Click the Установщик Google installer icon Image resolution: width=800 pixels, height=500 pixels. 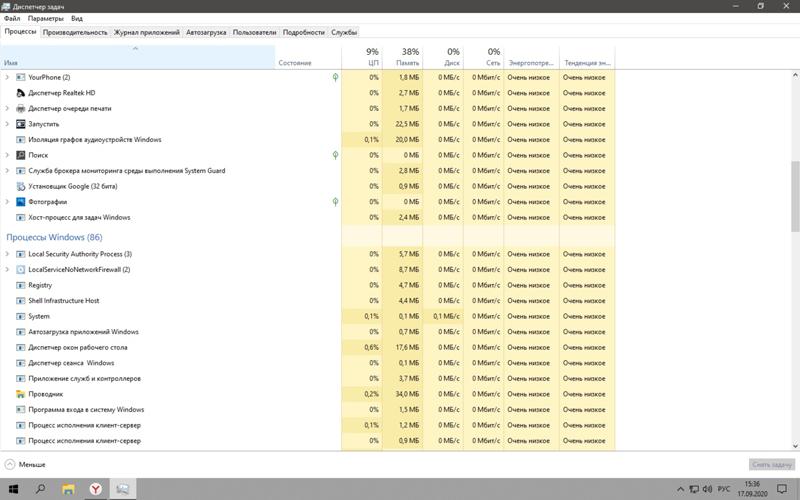click(20, 186)
